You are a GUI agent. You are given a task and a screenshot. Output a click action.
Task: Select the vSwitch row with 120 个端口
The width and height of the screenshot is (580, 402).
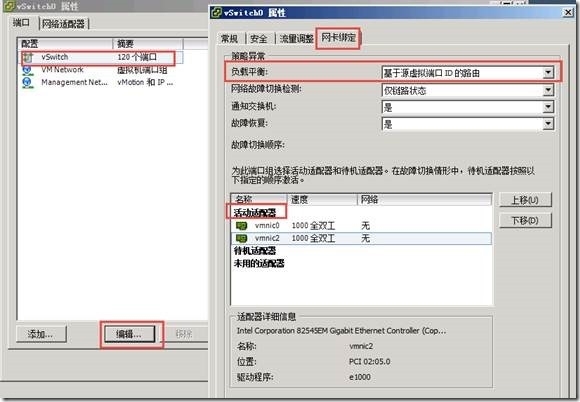pos(102,57)
